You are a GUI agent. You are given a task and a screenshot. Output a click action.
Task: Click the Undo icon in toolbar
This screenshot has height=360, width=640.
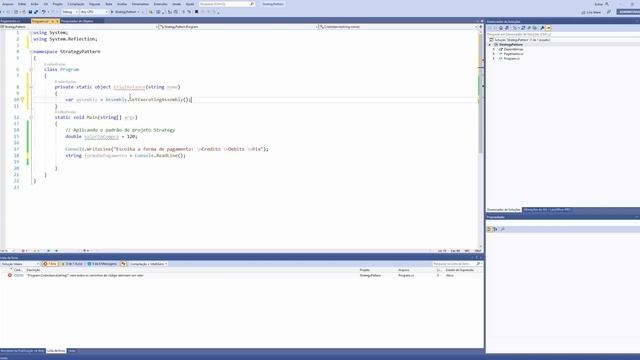[44, 12]
